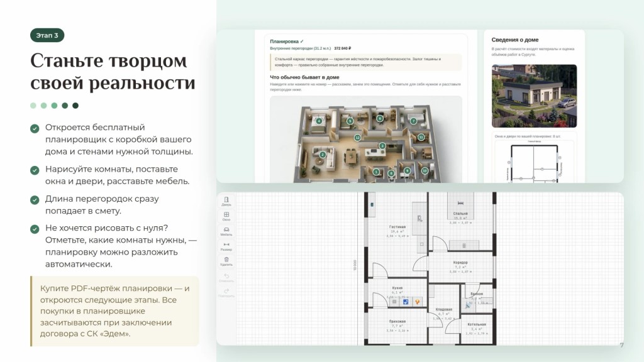The height and width of the screenshot is (362, 644).
Task: Open the small facade plan thumbnail
Action: point(535,162)
